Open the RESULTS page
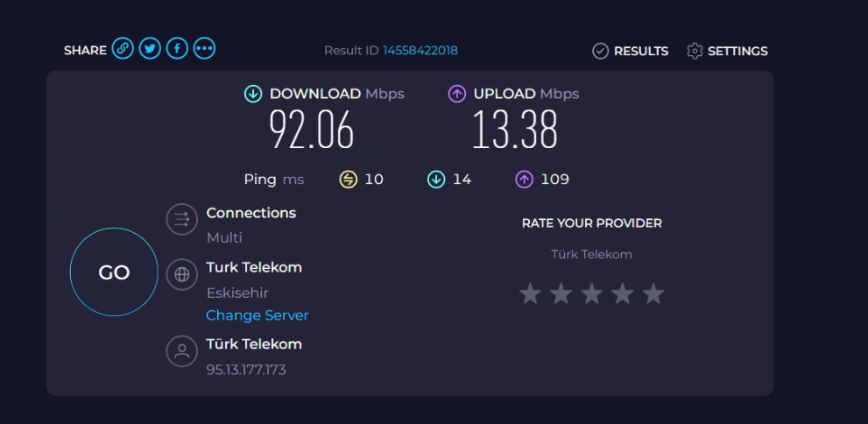 (630, 51)
